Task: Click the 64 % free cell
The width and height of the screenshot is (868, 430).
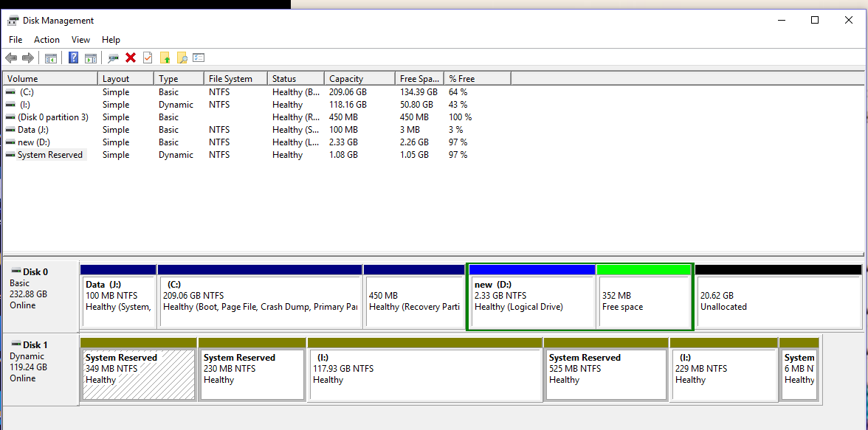Action: pos(458,92)
